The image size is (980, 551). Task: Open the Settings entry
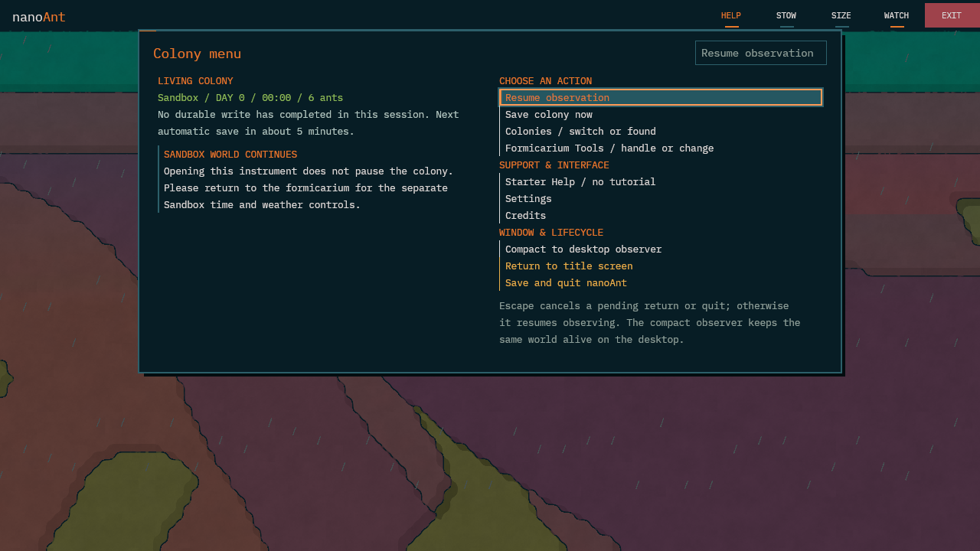(661, 198)
